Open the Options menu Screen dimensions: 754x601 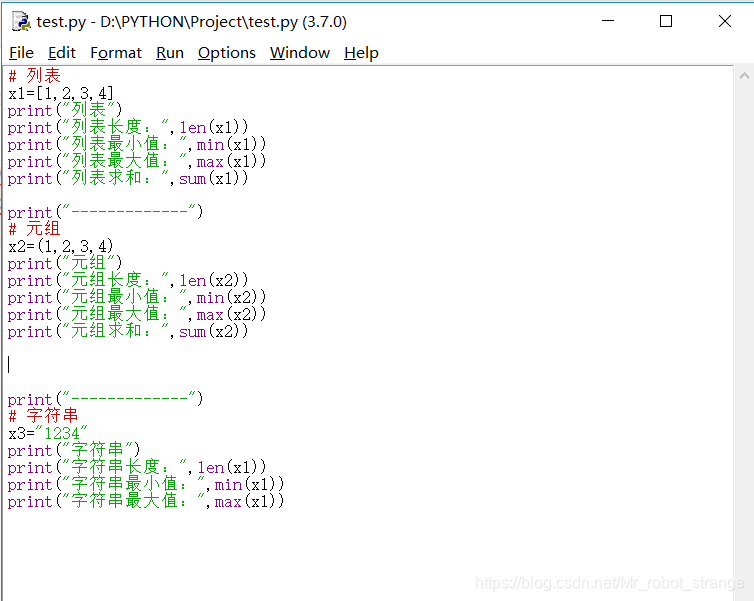(226, 52)
